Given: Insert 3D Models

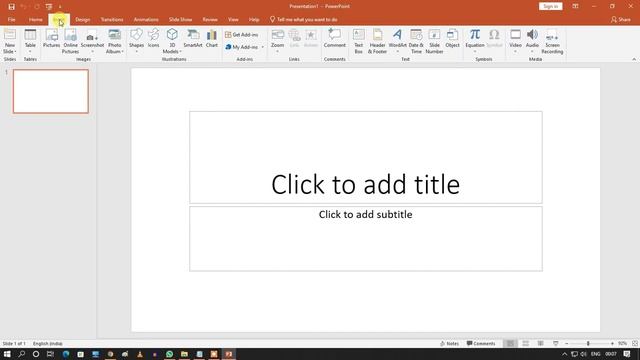Looking at the screenshot, I should (x=172, y=41).
